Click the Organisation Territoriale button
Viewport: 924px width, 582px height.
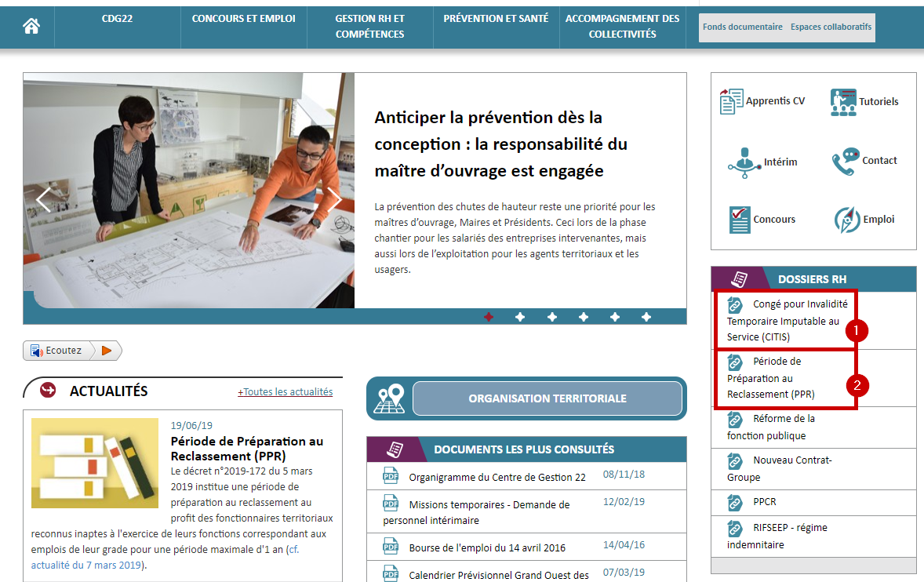point(547,398)
